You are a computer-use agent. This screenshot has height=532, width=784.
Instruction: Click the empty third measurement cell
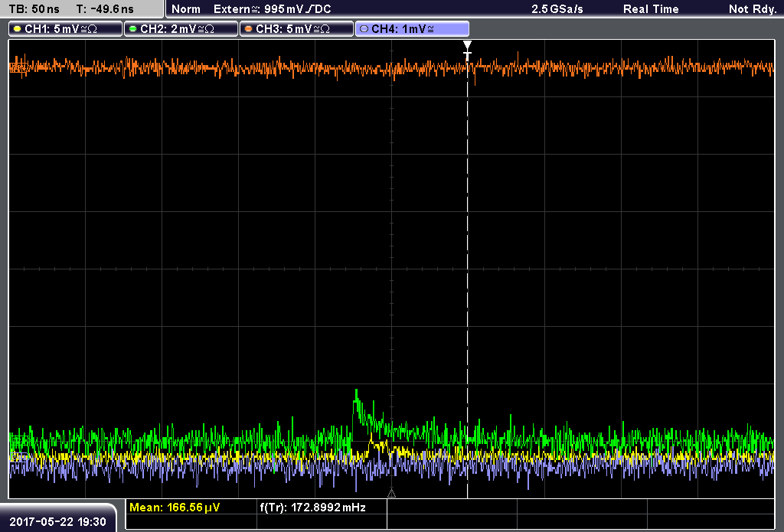point(452,508)
